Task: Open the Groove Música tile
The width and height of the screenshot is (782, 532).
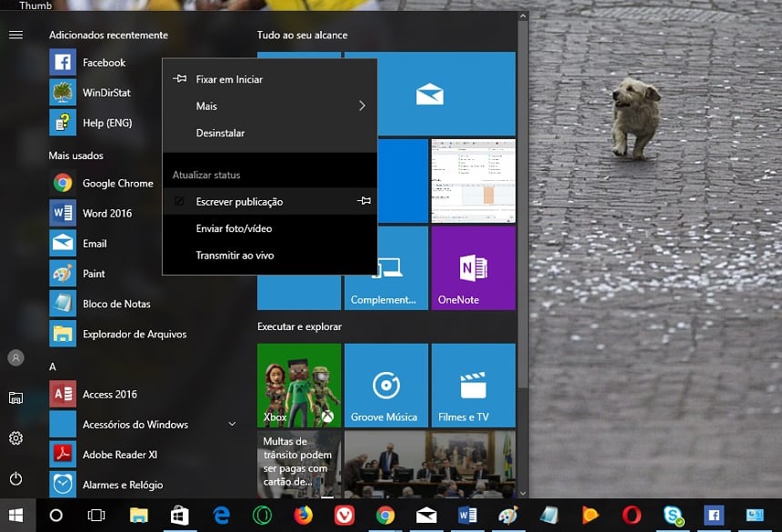Action: pyautogui.click(x=386, y=386)
